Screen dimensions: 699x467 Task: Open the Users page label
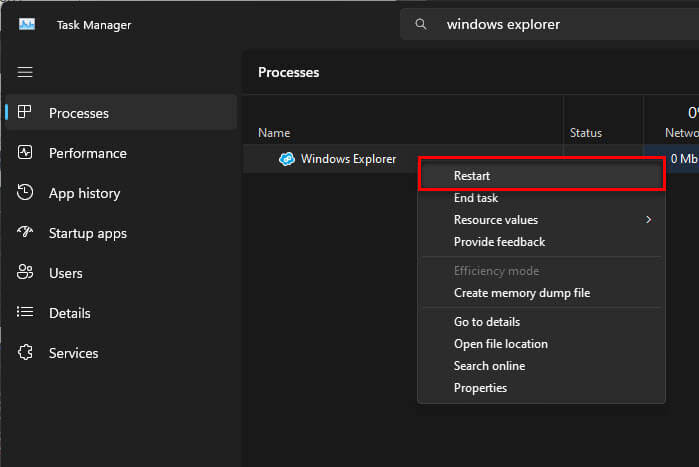[66, 273]
